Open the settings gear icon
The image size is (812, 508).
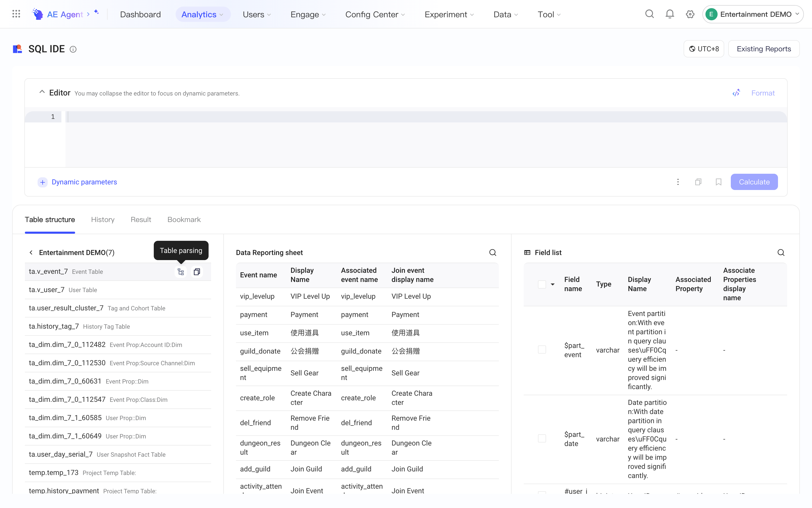690,14
